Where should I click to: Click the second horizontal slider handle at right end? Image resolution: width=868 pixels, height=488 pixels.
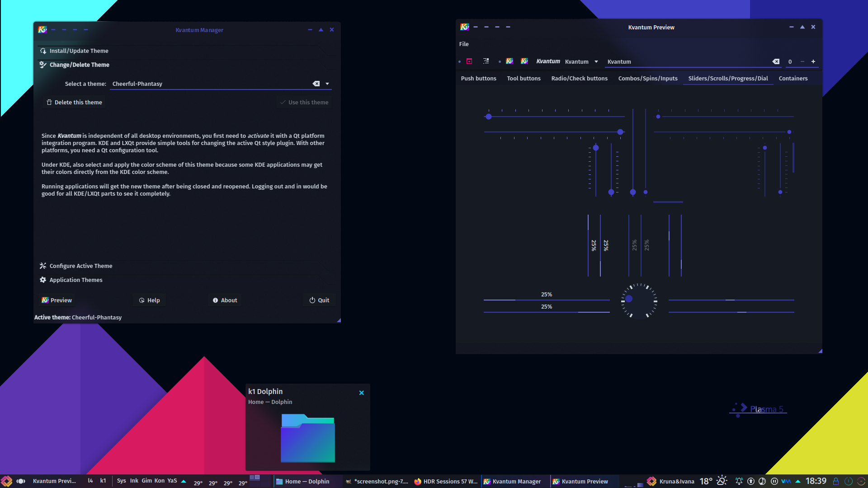tap(620, 132)
